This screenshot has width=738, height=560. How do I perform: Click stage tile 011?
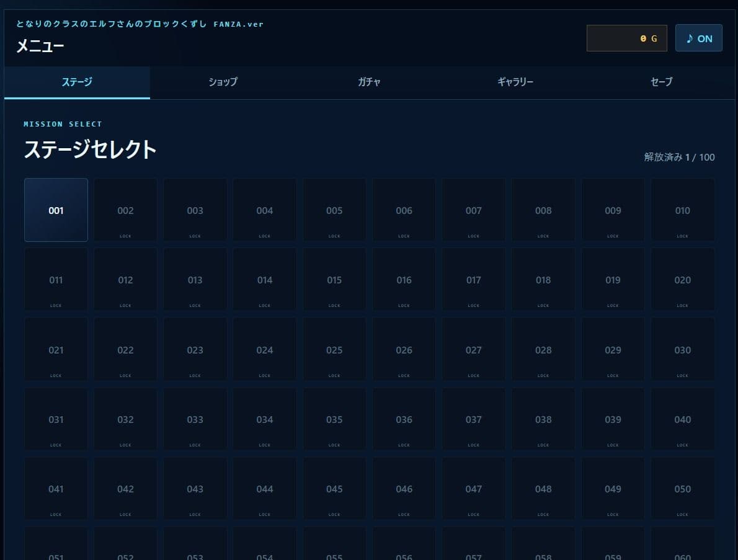pos(56,280)
